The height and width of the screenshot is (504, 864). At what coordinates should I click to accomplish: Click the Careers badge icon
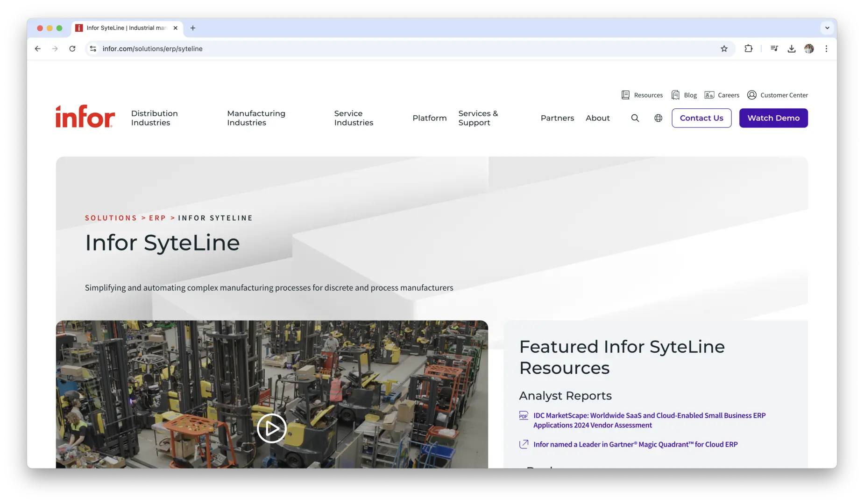click(x=709, y=95)
